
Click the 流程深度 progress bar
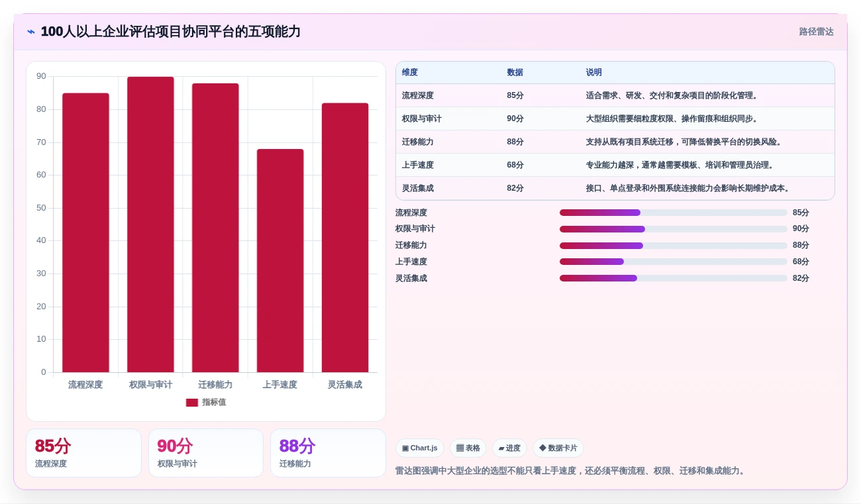tap(674, 213)
